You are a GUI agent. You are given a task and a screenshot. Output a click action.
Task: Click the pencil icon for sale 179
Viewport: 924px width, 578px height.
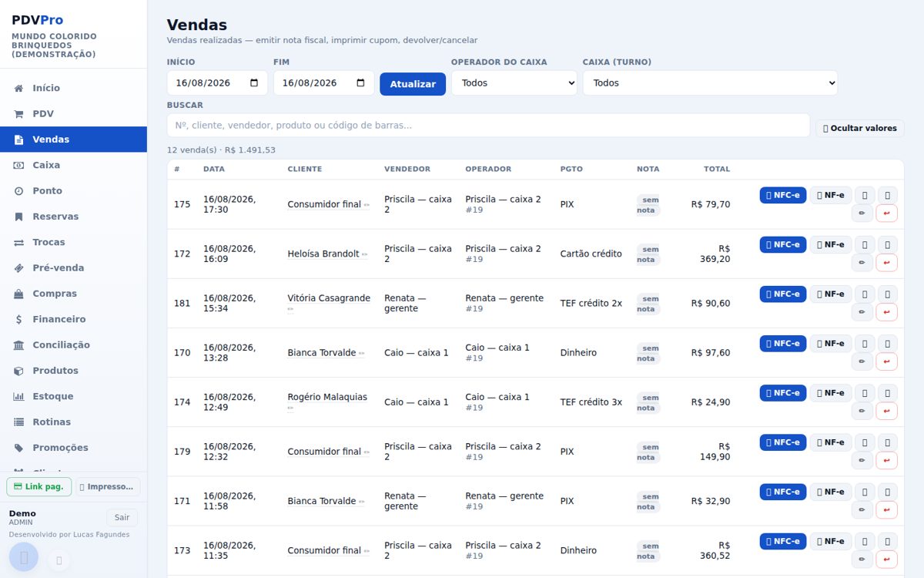click(862, 460)
